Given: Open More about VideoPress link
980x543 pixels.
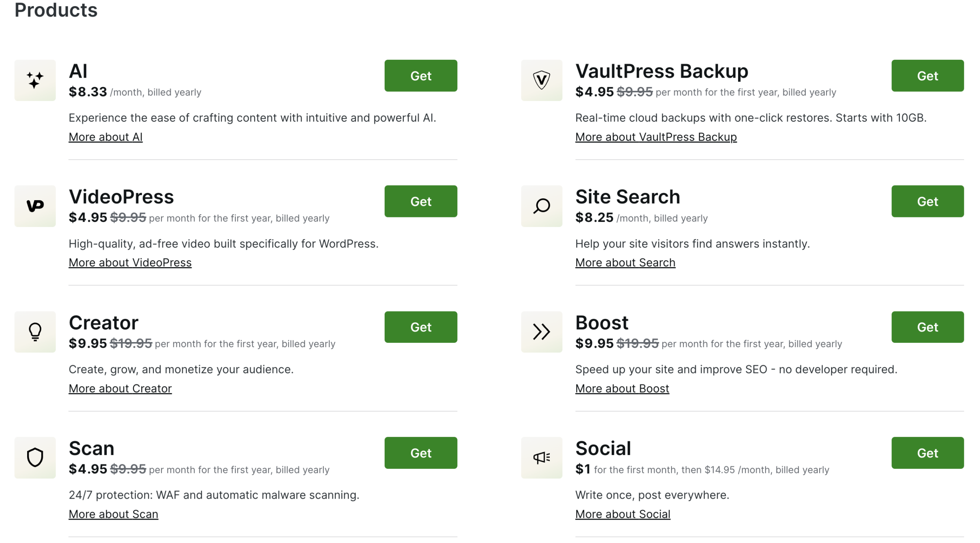Looking at the screenshot, I should click(130, 263).
